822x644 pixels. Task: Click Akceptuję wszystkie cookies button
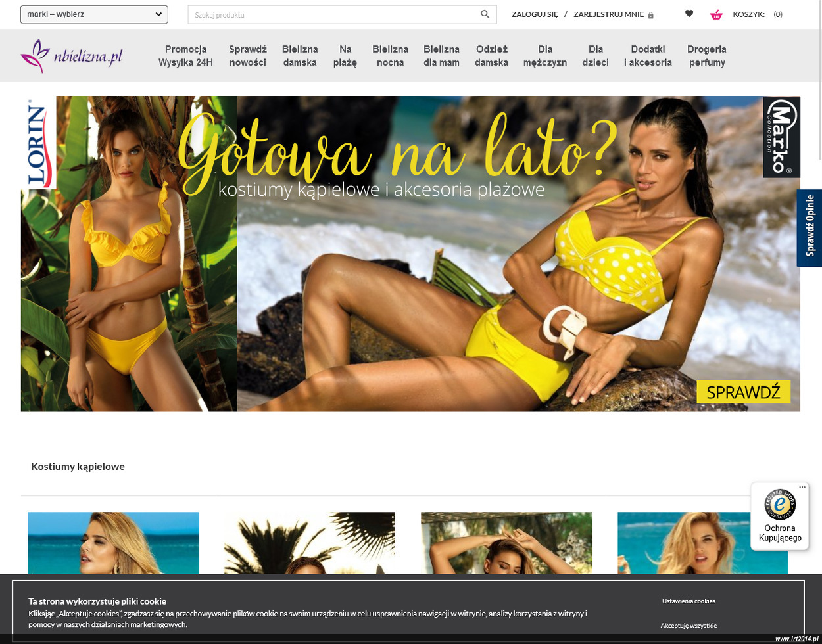pyautogui.click(x=689, y=626)
